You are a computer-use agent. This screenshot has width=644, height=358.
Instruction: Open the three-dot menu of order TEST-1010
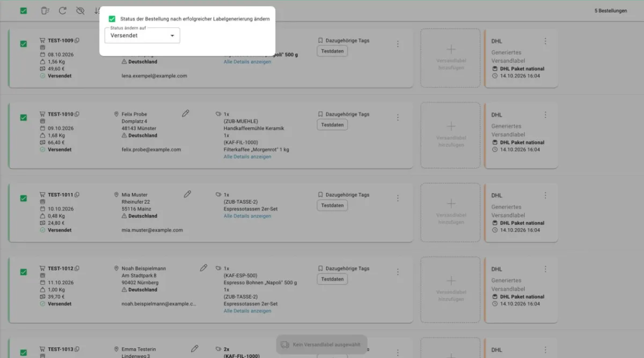[398, 117]
